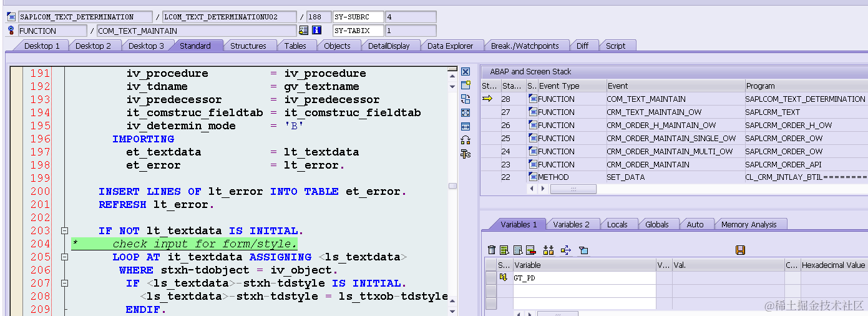Click the code editor scroll-down arrow
Viewport: 868px width, 316px height.
click(x=452, y=311)
